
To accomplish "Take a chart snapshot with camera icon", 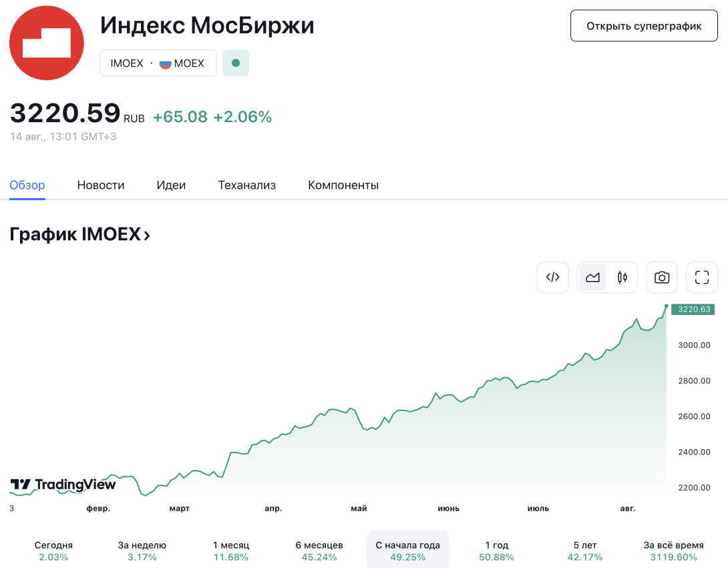I will tap(662, 278).
